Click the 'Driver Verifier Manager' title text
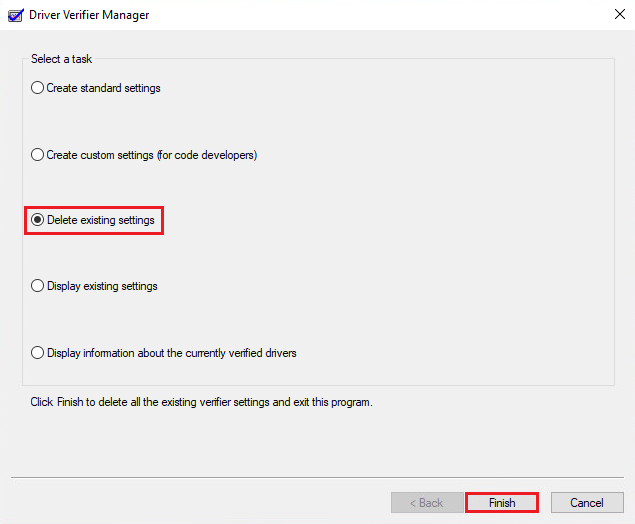Viewport: 635px width, 524px height. (89, 15)
